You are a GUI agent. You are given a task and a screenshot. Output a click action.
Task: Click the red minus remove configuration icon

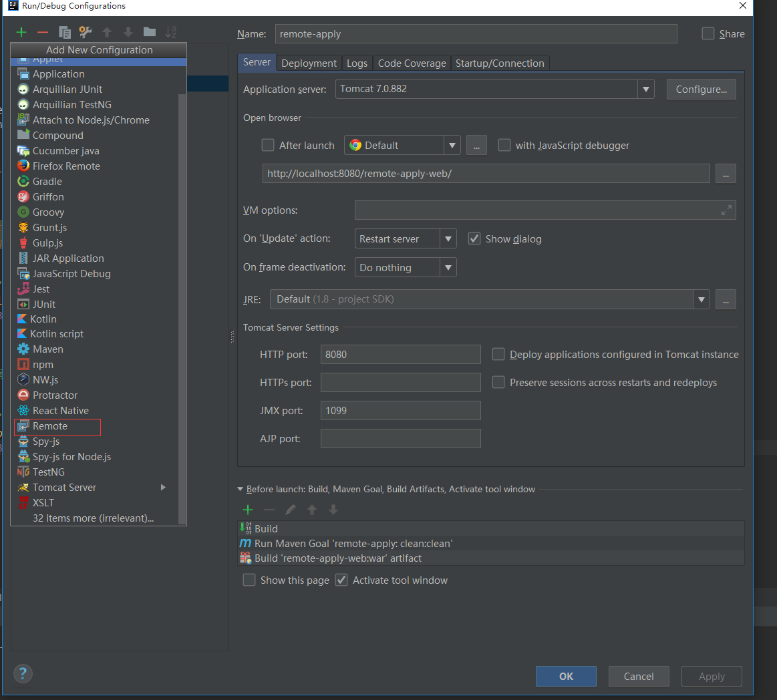point(43,33)
